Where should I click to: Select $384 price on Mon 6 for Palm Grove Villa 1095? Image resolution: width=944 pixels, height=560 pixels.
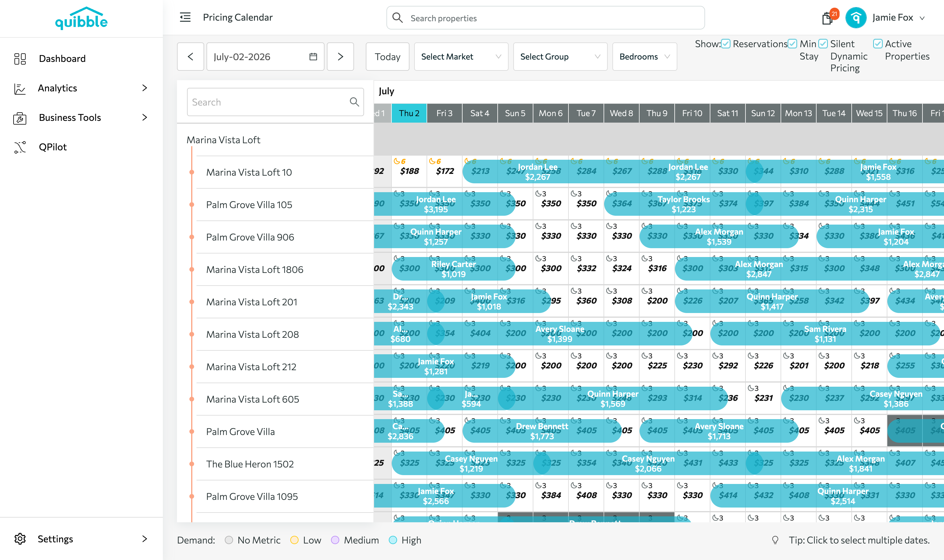(551, 495)
